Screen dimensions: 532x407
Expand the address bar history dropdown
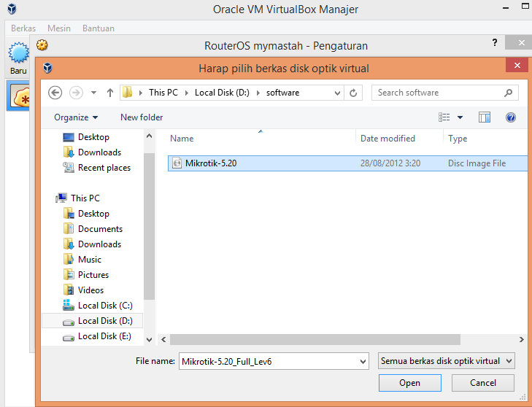pos(337,93)
